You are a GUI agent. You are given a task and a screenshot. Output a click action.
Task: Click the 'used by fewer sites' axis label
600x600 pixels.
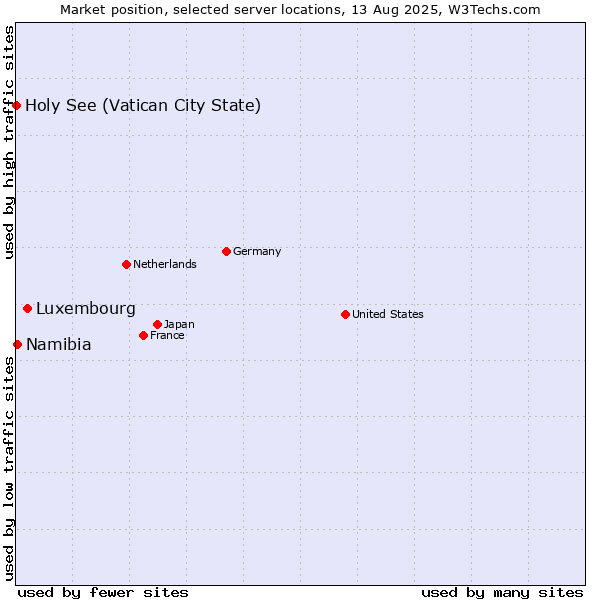tap(103, 593)
